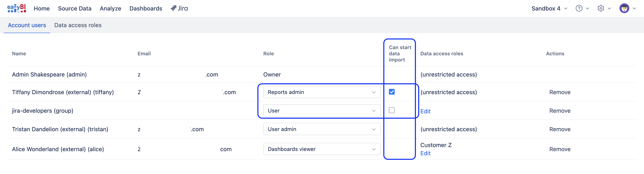Open Reports admin role dropdown
This screenshot has width=644, height=174.
[322, 92]
